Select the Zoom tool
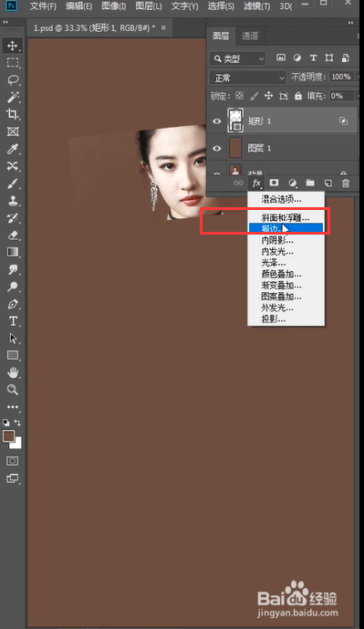The width and height of the screenshot is (364, 629). (13, 390)
